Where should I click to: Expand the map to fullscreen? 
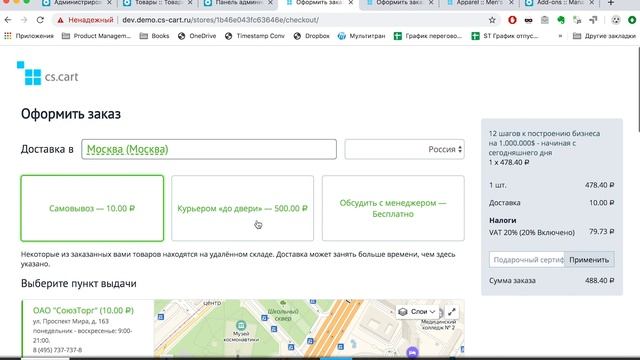pyautogui.click(x=451, y=312)
